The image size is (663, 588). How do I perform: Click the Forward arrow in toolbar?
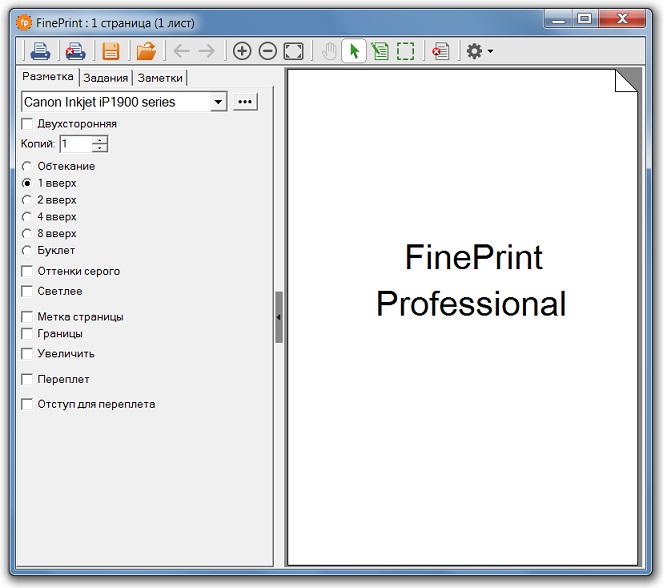[207, 51]
